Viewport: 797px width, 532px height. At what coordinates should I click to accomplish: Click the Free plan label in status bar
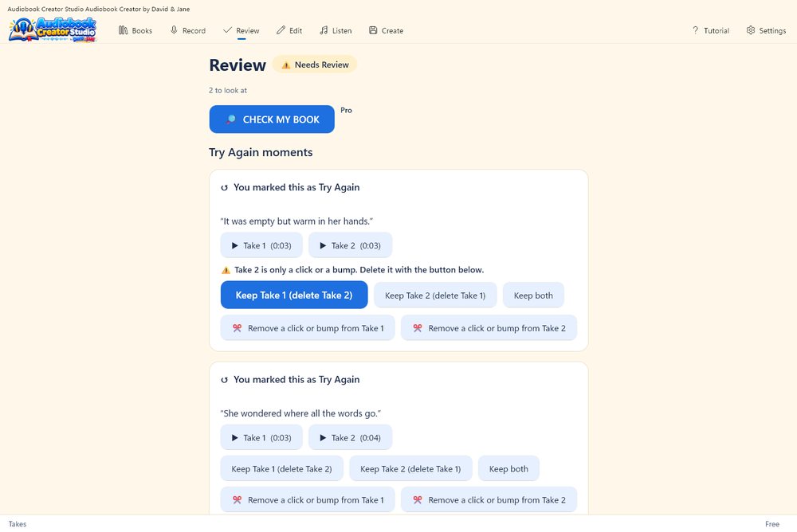772,524
